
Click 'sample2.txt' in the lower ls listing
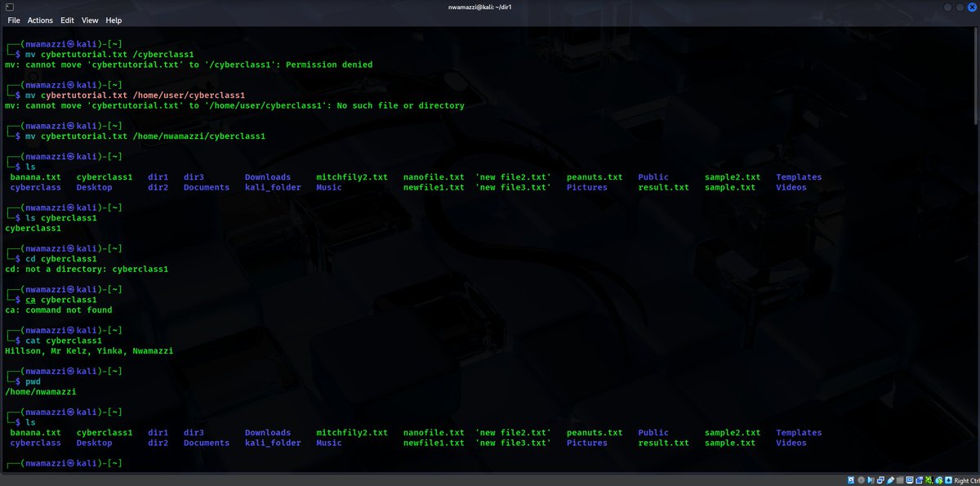point(733,433)
